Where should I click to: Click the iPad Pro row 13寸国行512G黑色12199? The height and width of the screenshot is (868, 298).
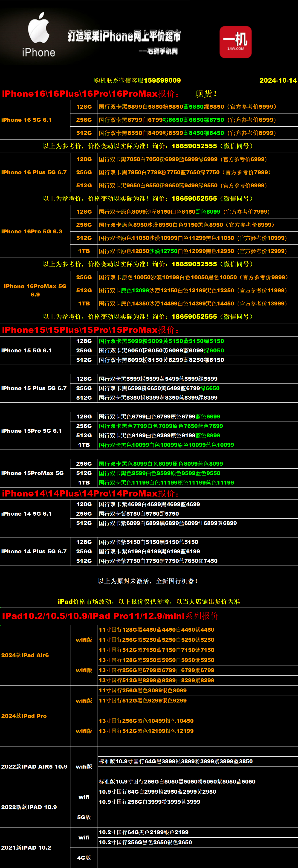pyautogui.click(x=198, y=731)
